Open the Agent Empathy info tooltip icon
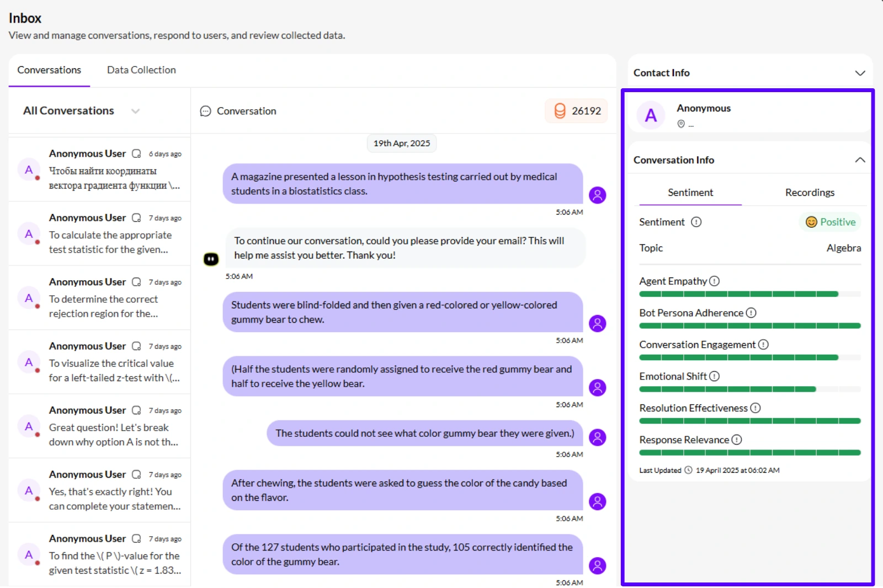Screen dimensions: 883x588 [715, 281]
